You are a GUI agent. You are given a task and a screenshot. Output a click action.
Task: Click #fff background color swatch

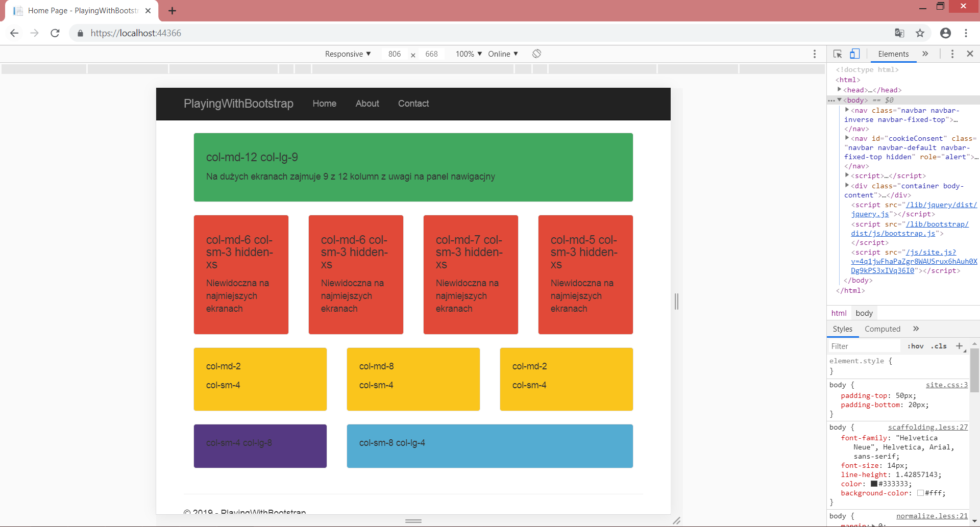tap(920, 493)
